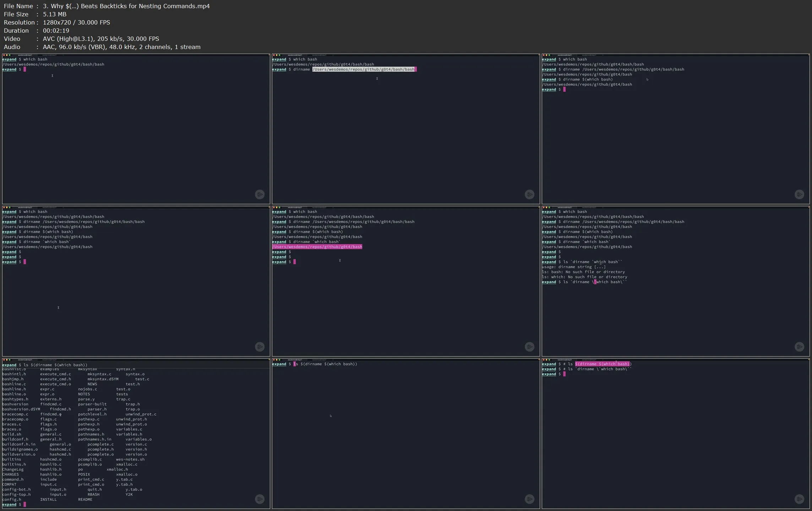
Task: Click play icon on frame with pink highlighted output path
Action: point(529,347)
